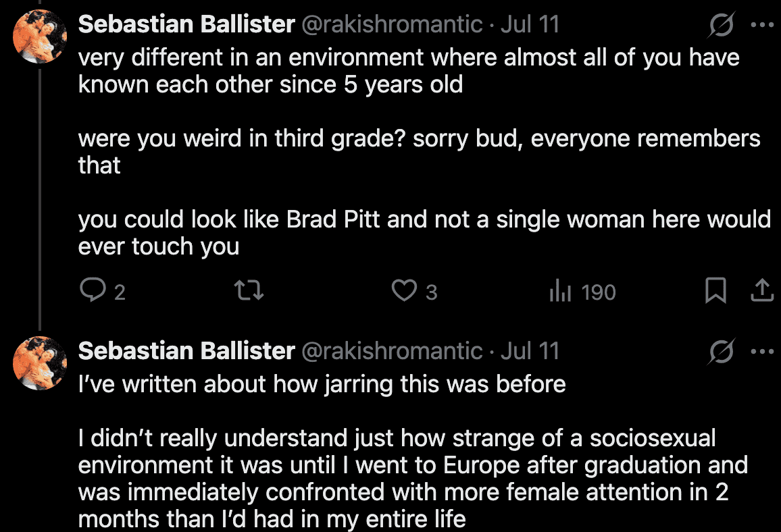781x532 pixels.
Task: Open more options for first tweet
Action: point(762,25)
